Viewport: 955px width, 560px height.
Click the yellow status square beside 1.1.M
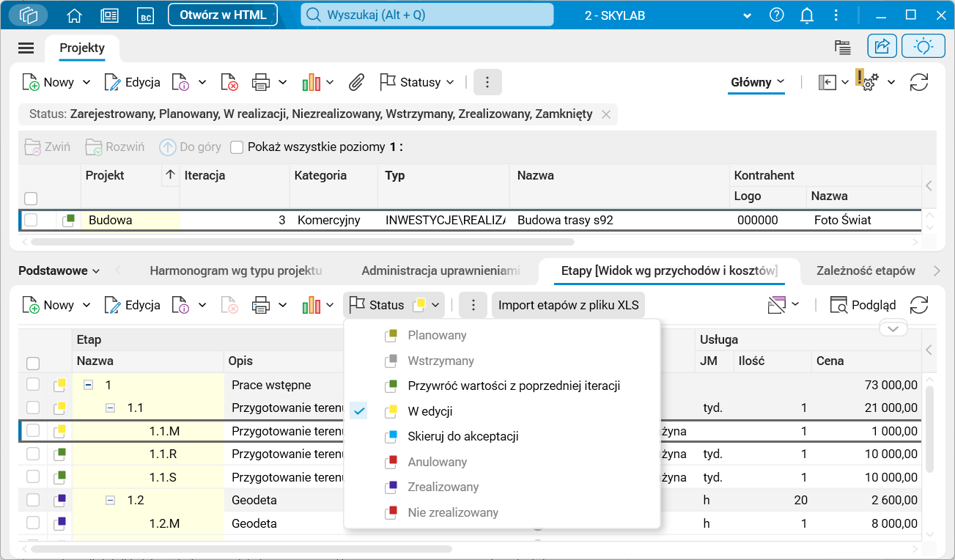[62, 431]
